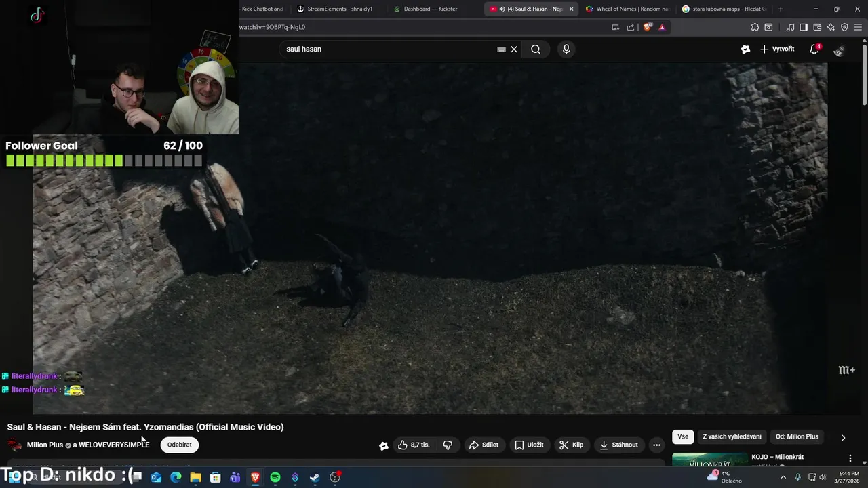Open the KOJO – Milionkrát video thumbnail
868x488 pixels.
709,460
